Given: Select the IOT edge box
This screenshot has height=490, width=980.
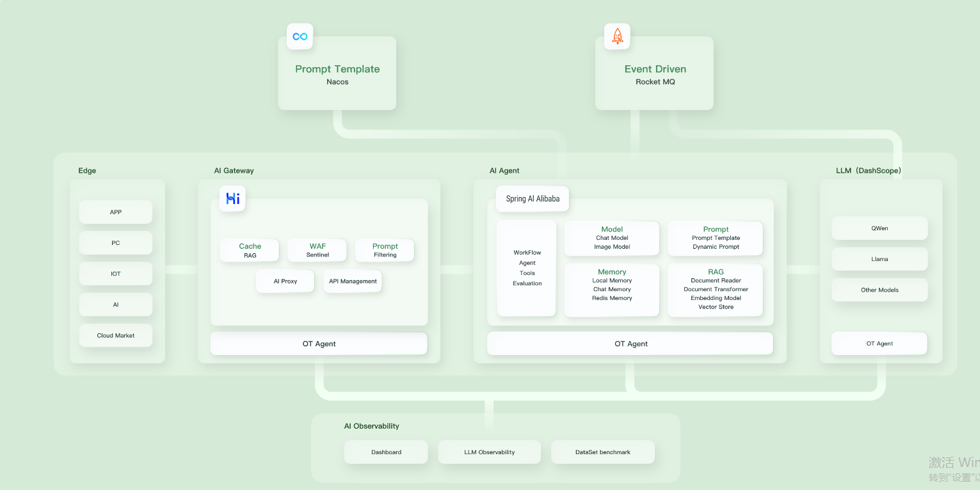Looking at the screenshot, I should coord(116,273).
